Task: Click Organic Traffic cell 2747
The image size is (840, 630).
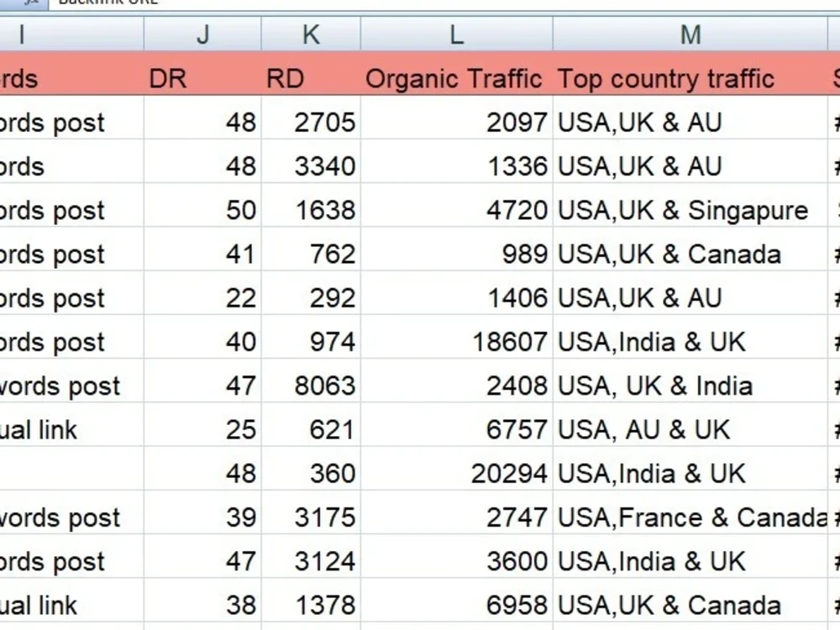Action: click(456, 514)
